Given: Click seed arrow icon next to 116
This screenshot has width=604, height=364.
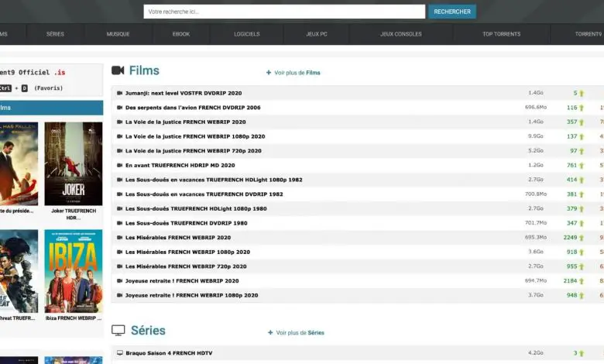Looking at the screenshot, I should click(582, 108).
